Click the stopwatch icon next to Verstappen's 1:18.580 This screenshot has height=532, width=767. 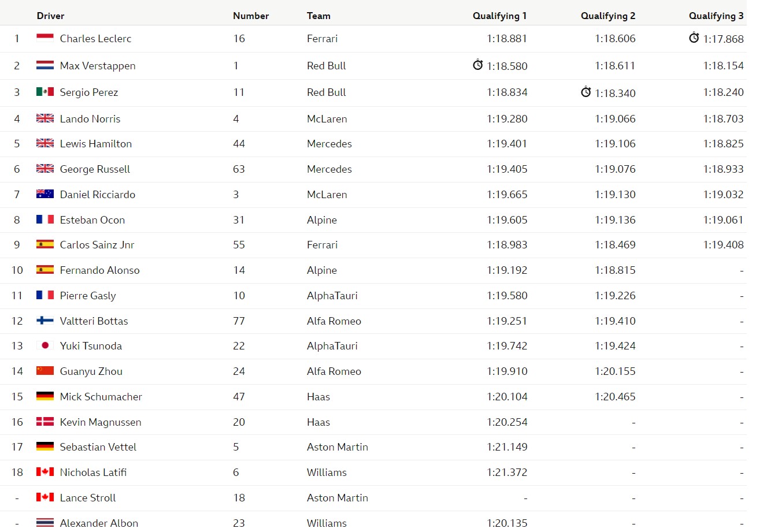point(478,65)
